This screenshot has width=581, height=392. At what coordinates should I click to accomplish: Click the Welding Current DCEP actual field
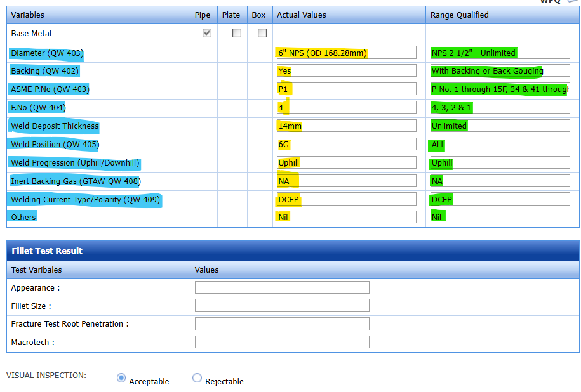tap(346, 200)
